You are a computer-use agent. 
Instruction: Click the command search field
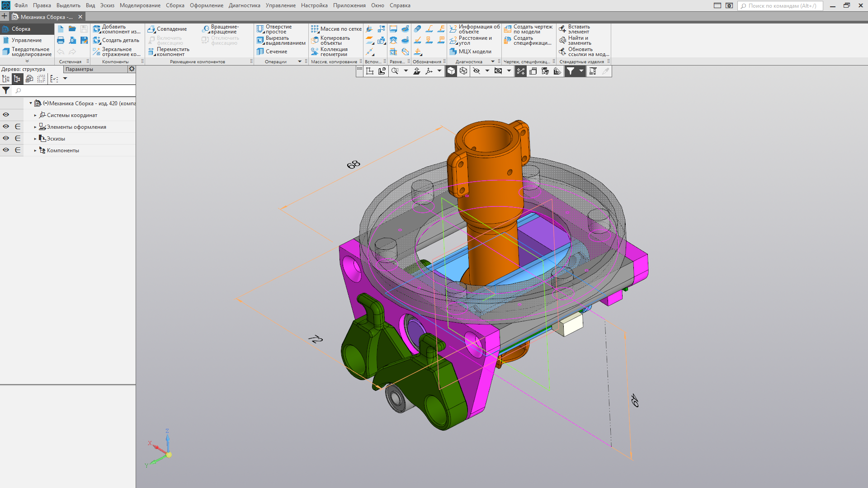(x=781, y=6)
